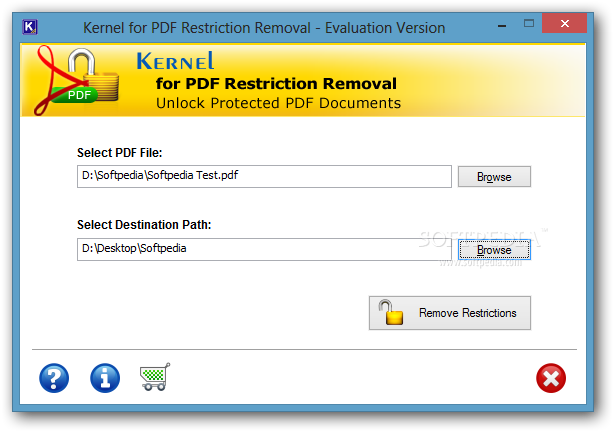
Task: Click the 'Select Destination Path:' label
Action: point(144,224)
